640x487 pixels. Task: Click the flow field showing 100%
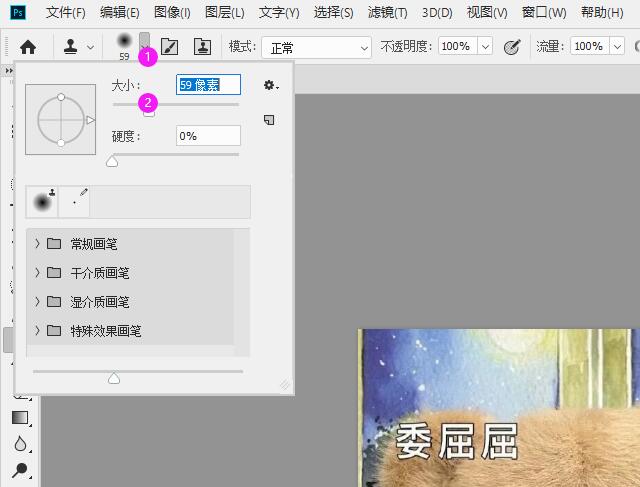pyautogui.click(x=590, y=46)
